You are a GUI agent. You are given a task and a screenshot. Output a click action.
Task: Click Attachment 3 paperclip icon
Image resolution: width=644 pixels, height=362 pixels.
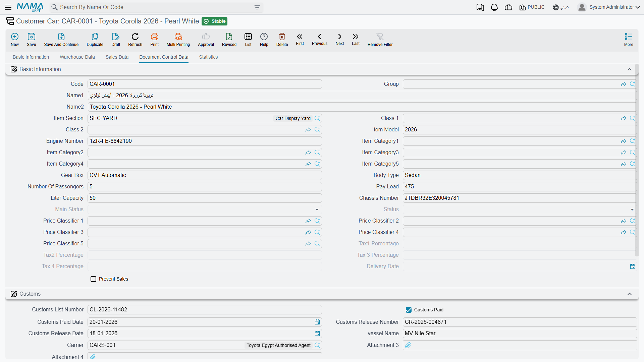pos(408,345)
